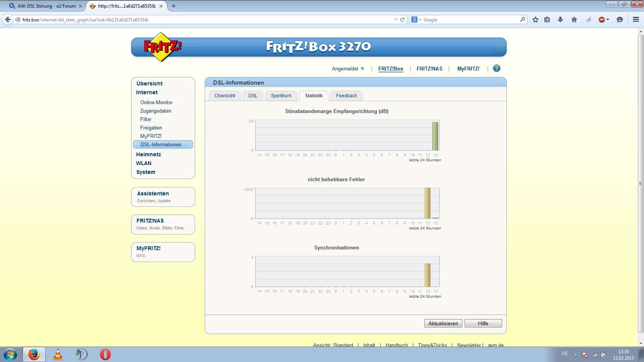
Task: Click the Firefox taskbar icon
Action: coord(34,354)
